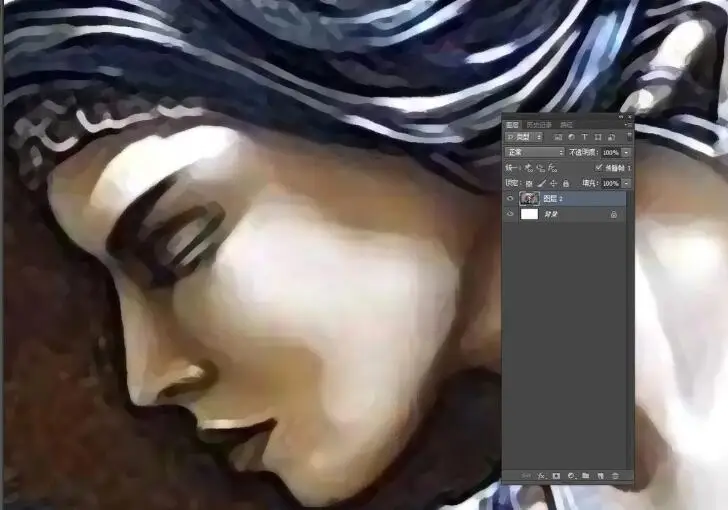The height and width of the screenshot is (510, 728).
Task: Click the fill value field 100%
Action: tap(611, 183)
